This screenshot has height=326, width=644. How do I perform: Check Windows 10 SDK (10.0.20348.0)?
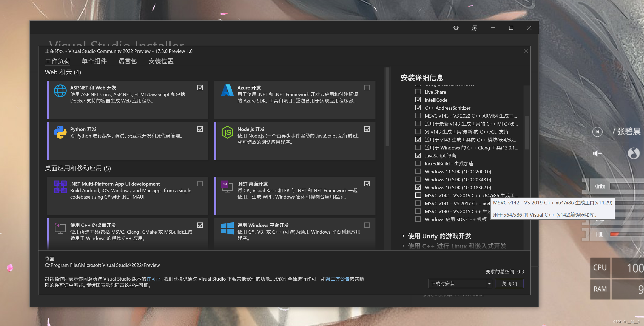point(418,179)
